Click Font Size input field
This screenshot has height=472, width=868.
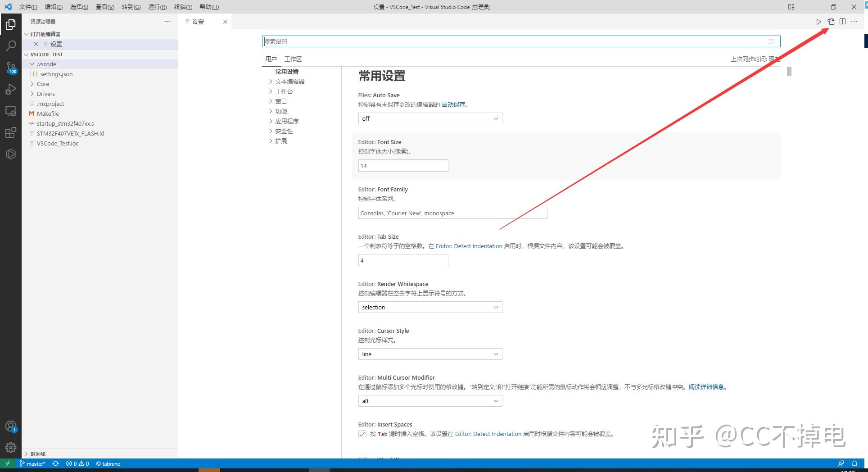(403, 166)
